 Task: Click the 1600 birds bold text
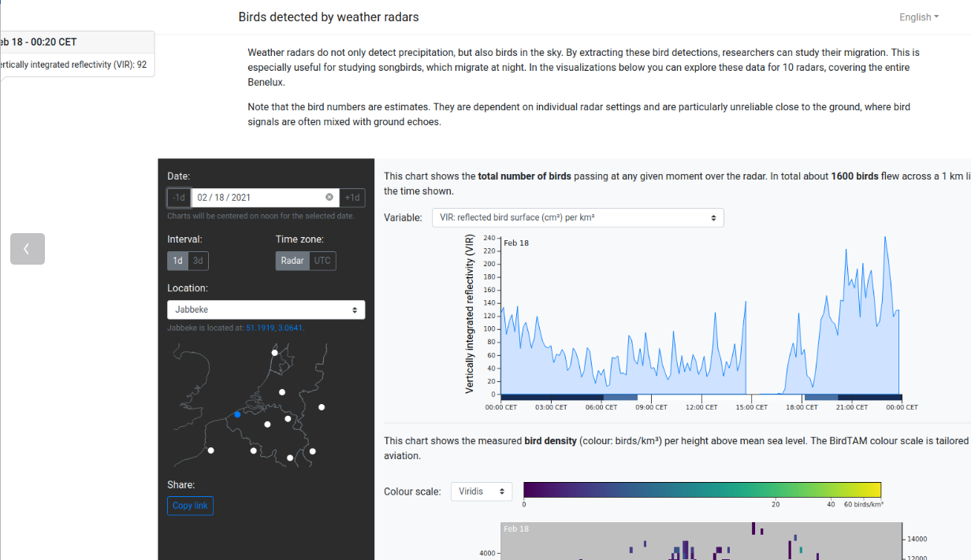point(854,176)
